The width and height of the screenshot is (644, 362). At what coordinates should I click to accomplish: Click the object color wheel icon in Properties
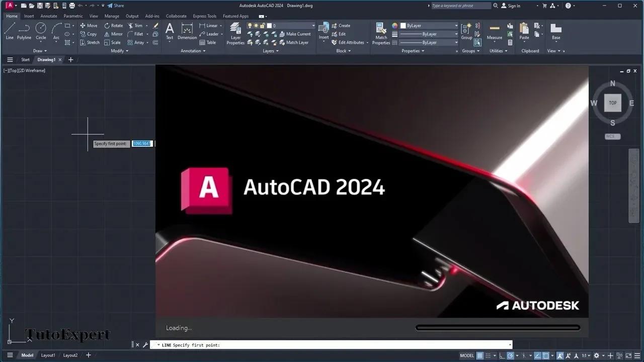point(395,26)
